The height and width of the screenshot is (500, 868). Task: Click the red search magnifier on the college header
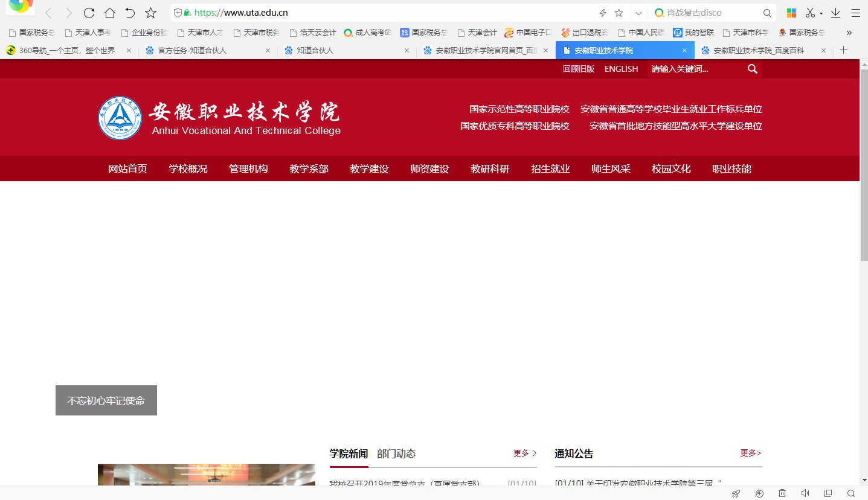[x=752, y=69]
